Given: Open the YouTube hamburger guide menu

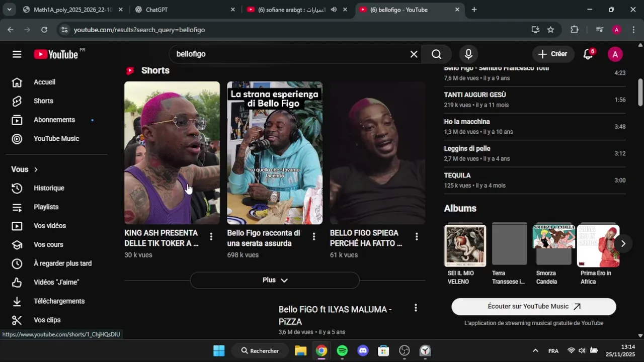Looking at the screenshot, I should tap(17, 54).
